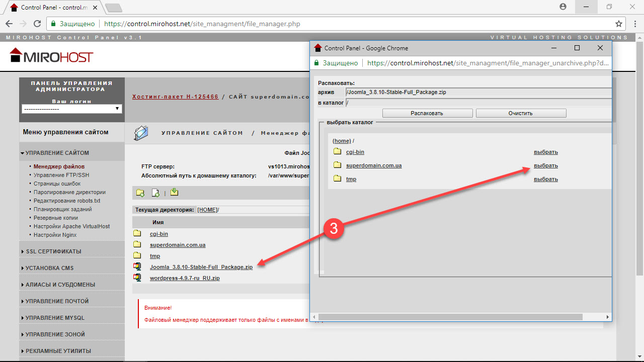
Task: Click the архив path input field
Action: (x=478, y=93)
